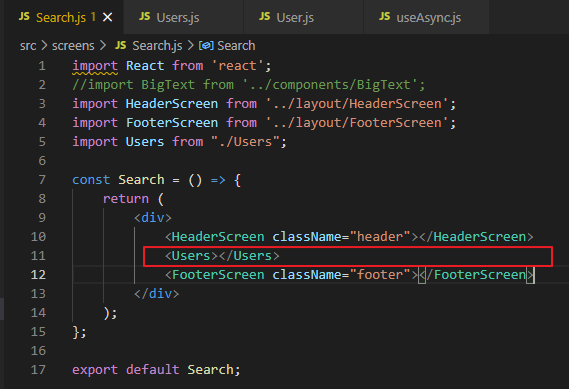Screen dimensions: 569x389
Task: Click '../layout/FooterScreen' string on line 4
Action: 357,123
